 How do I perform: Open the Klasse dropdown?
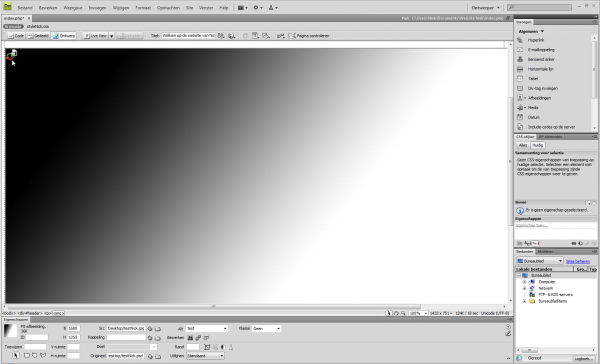point(266,328)
